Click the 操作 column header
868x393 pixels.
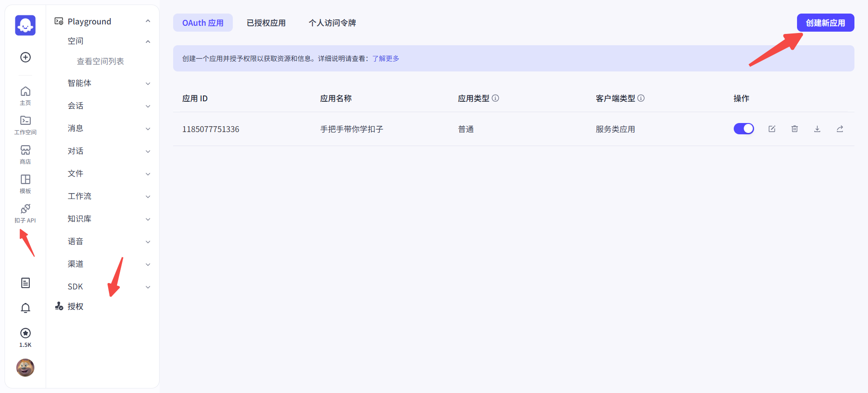pyautogui.click(x=741, y=98)
